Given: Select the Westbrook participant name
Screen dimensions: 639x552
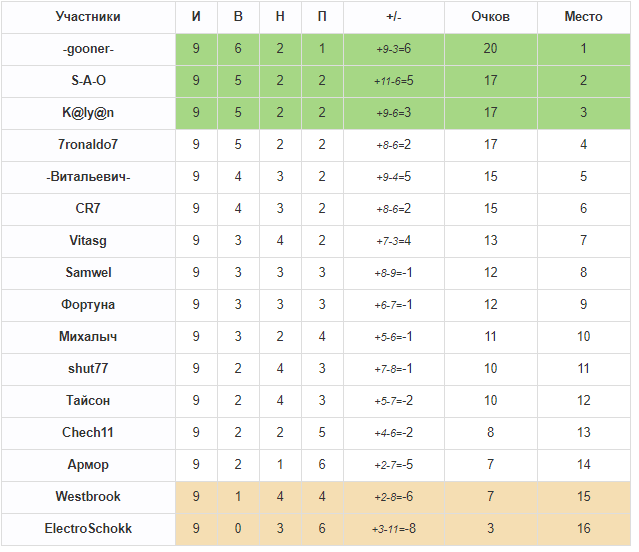Looking at the screenshot, I should [x=88, y=496].
